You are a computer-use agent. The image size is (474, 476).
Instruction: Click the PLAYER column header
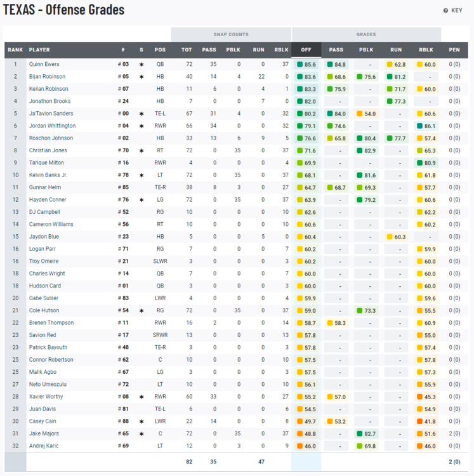[39, 50]
